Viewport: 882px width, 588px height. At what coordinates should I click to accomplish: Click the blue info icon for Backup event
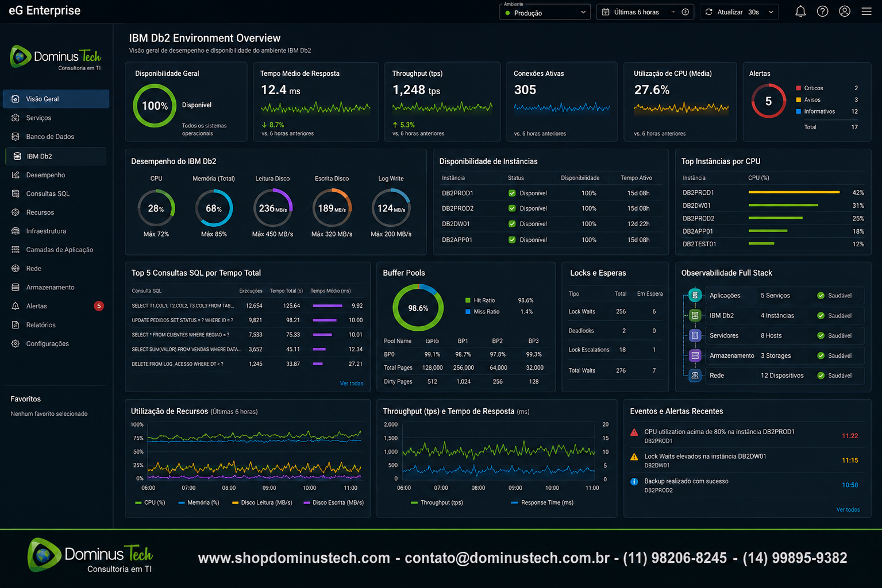pyautogui.click(x=634, y=482)
